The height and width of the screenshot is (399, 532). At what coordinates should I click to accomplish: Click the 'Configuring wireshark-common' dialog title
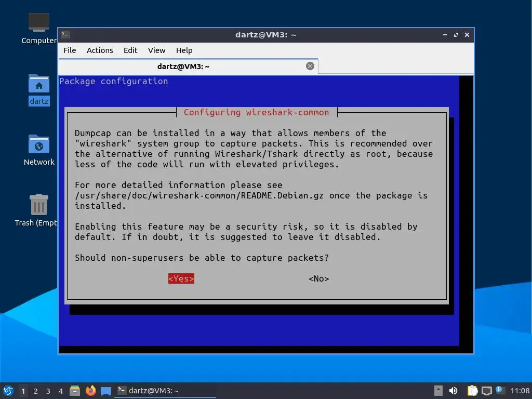click(x=256, y=112)
